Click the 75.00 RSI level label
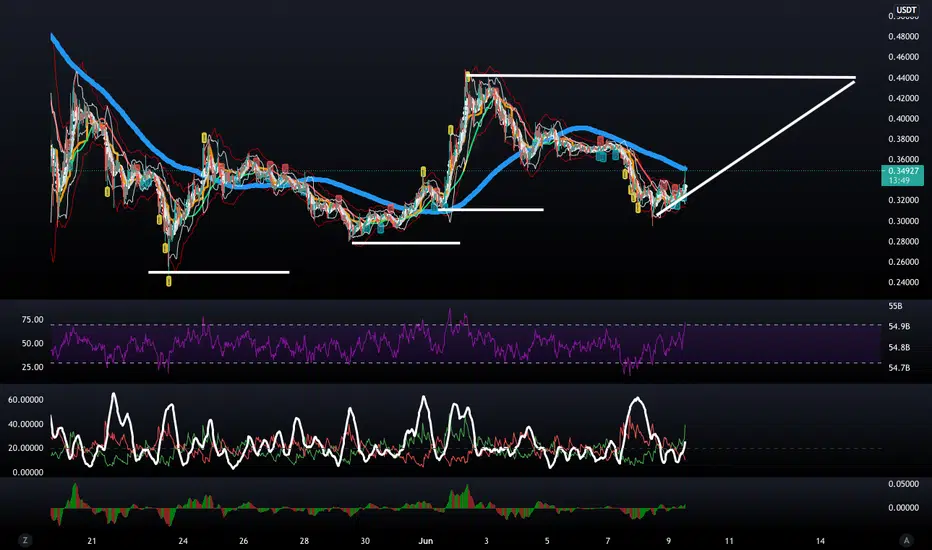 (33, 320)
